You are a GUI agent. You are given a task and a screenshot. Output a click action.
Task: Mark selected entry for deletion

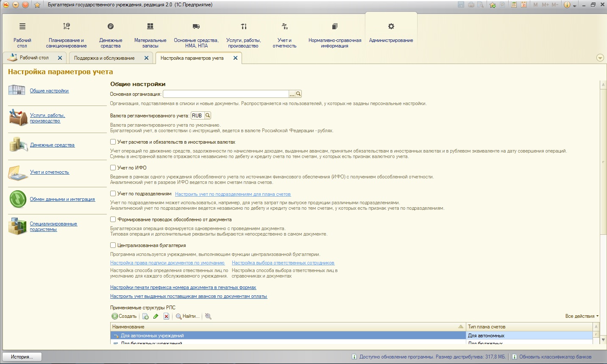(166, 316)
